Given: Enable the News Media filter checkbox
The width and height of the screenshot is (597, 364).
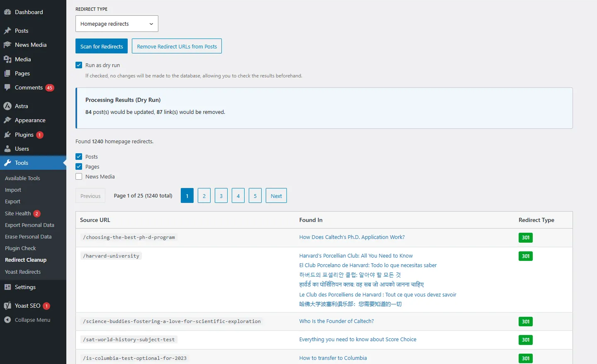Looking at the screenshot, I should coord(79,176).
